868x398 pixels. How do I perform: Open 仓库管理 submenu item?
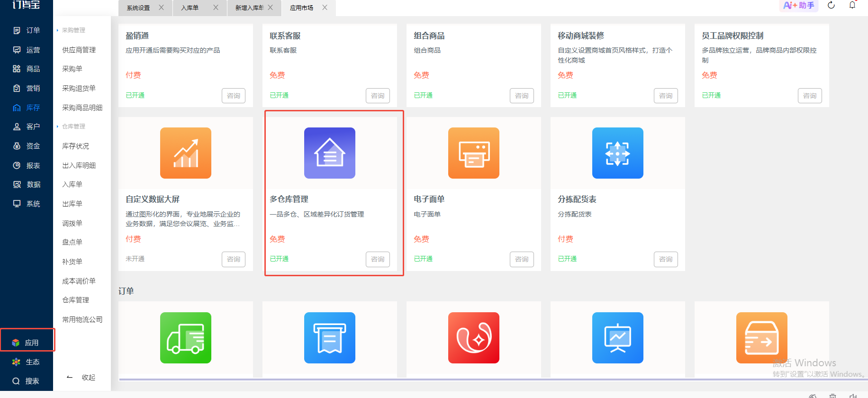(x=75, y=300)
